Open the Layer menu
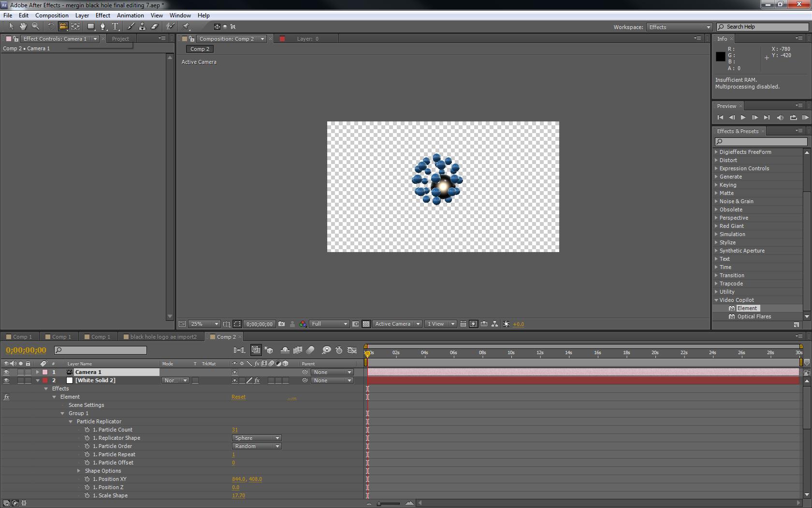The width and height of the screenshot is (812, 508). pos(82,15)
